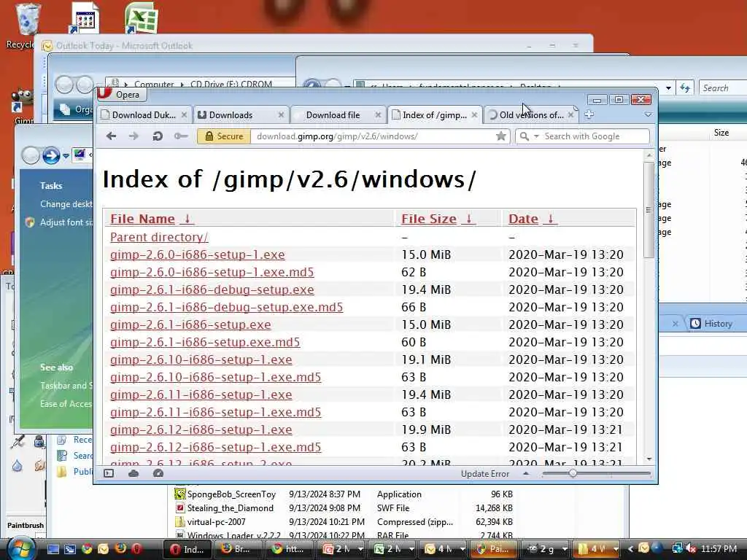Select the SpongeBob_ScreenToy file row
Viewport: 747px width, 560px height.
pos(344,494)
